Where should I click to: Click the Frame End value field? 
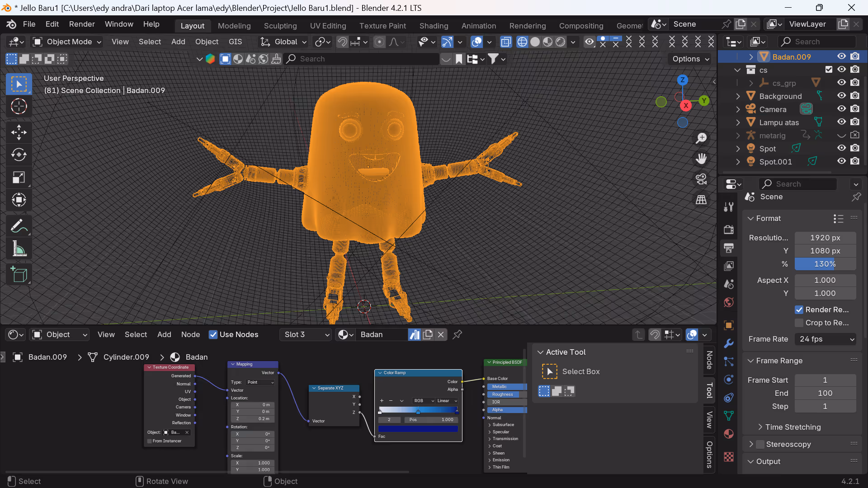click(825, 393)
